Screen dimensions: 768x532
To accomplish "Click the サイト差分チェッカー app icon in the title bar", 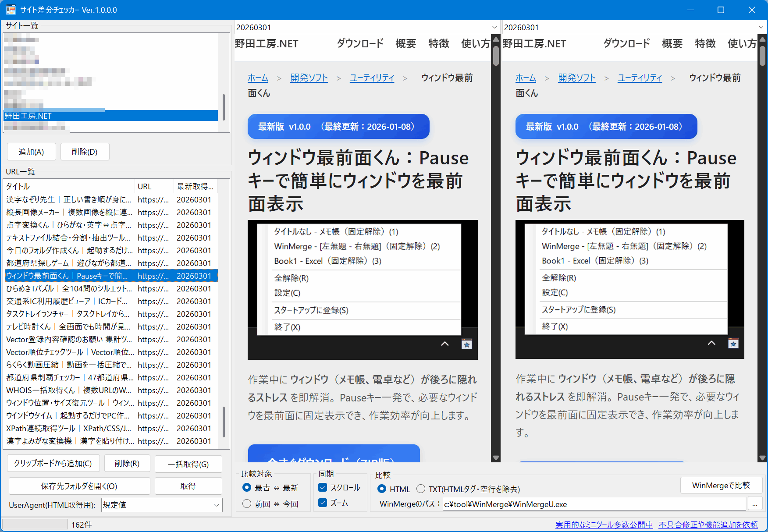I will tap(11, 10).
